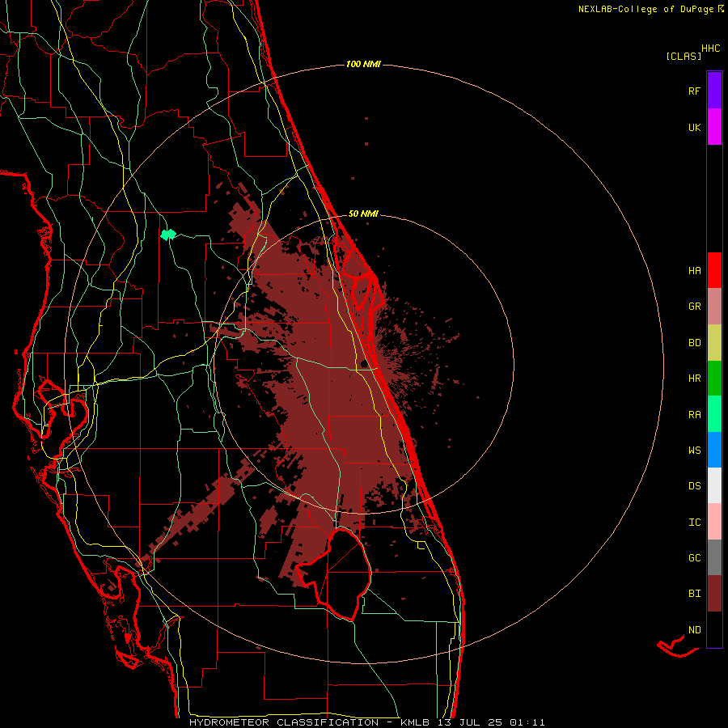Click the NEXLAB-College of DuPage title
Image resolution: width=728 pixels, height=728 pixels.
(645, 9)
